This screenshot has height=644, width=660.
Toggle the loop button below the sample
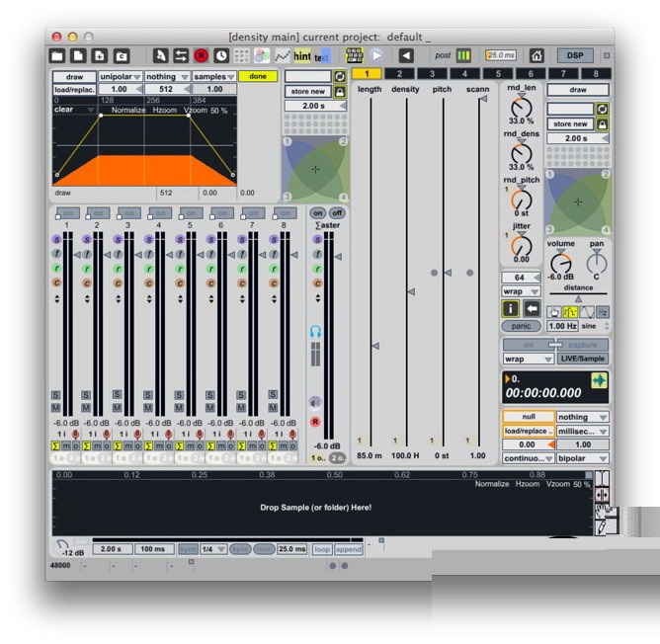point(322,549)
